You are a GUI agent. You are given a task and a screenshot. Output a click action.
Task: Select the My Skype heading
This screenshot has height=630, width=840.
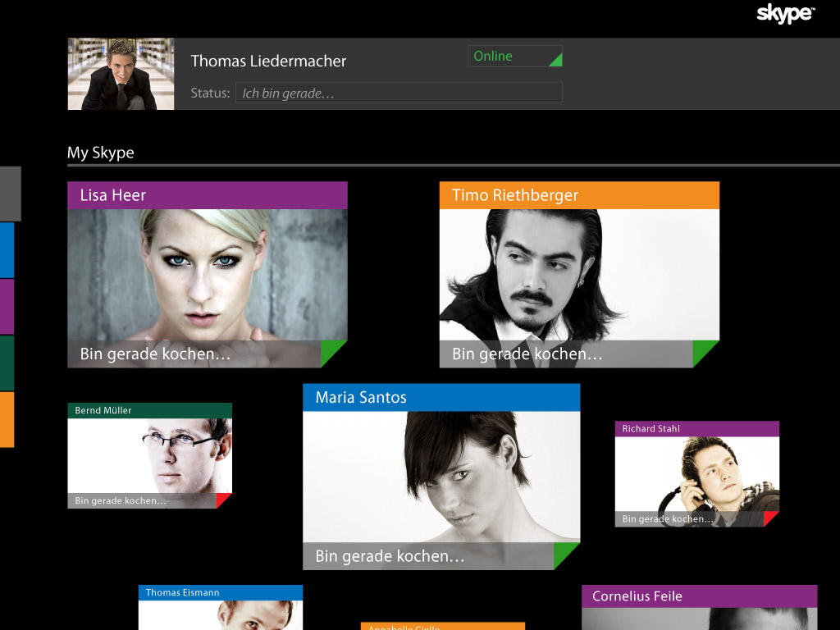101,153
